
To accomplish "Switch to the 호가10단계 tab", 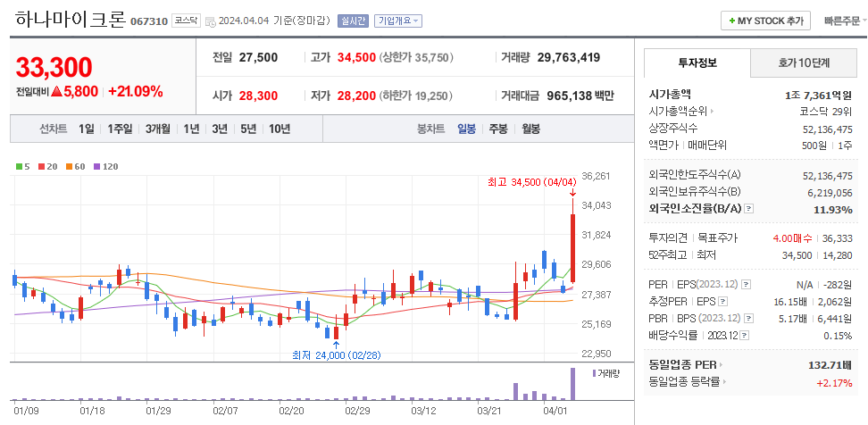I will [x=803, y=63].
